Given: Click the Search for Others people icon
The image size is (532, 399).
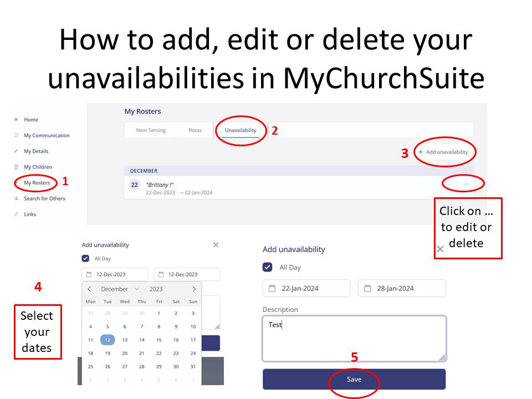Looking at the screenshot, I should (x=16, y=198).
